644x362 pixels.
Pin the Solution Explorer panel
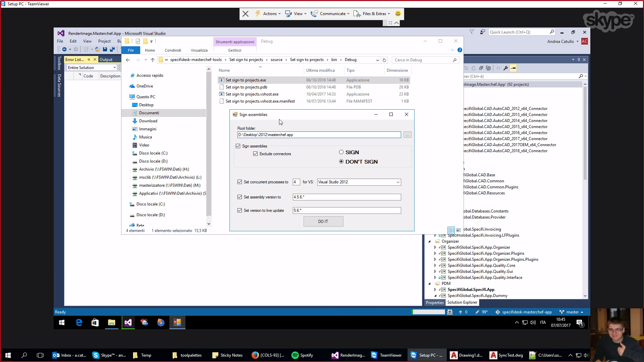[579, 60]
